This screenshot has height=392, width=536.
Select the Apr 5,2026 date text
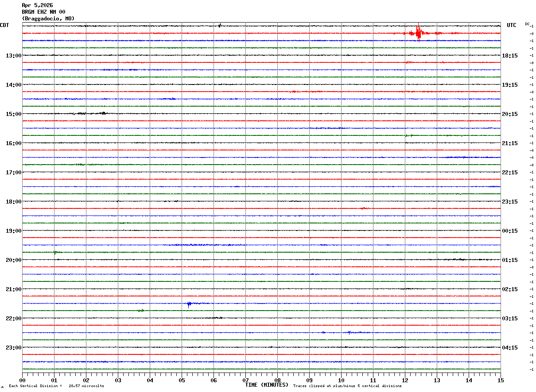point(37,5)
